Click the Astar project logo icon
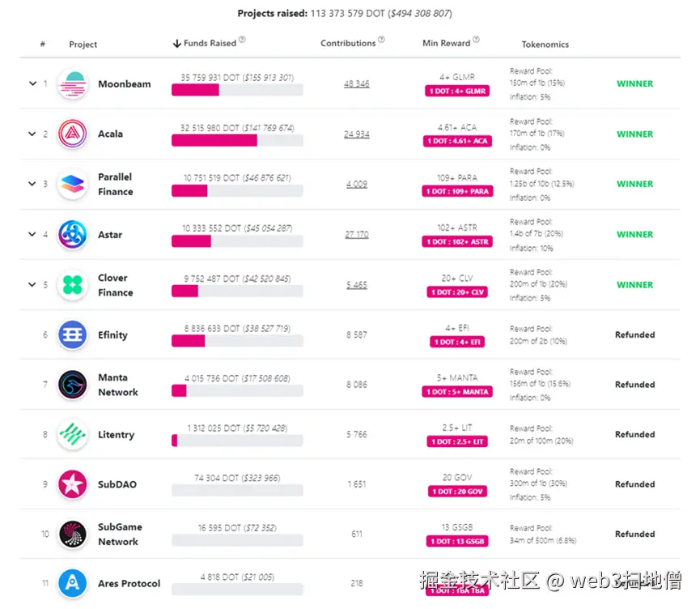This screenshot has width=700, height=609. point(72,235)
